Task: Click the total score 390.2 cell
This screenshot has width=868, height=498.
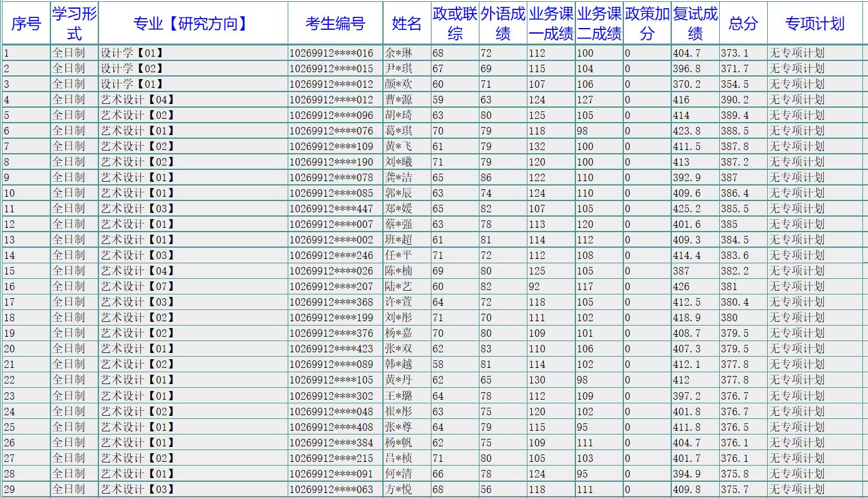Action: pos(735,100)
